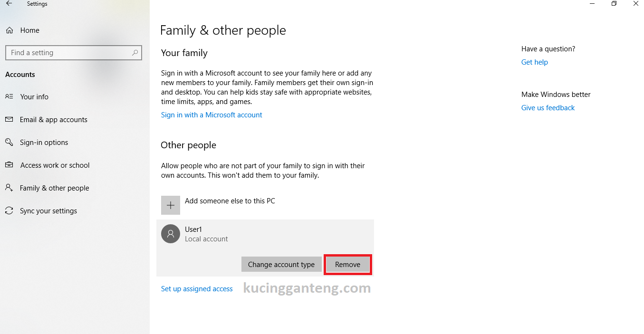The width and height of the screenshot is (644, 334).
Task: Click the User1 avatar icon
Action: pyautogui.click(x=171, y=234)
